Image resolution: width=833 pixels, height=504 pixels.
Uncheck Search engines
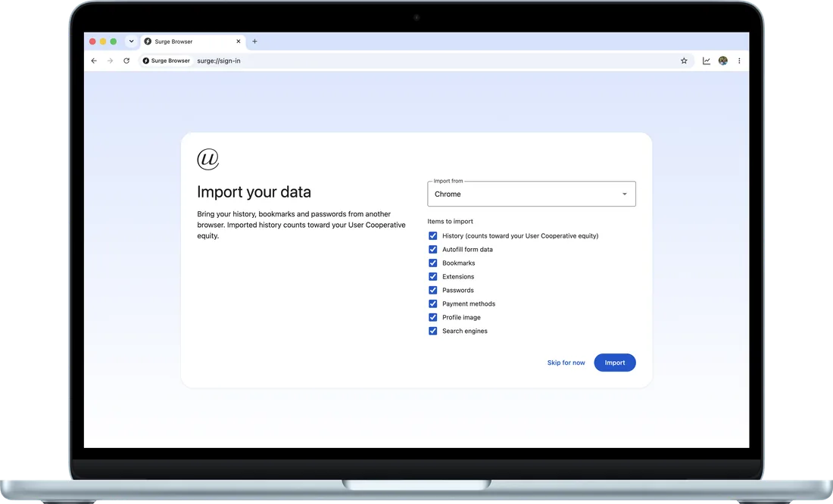(432, 331)
